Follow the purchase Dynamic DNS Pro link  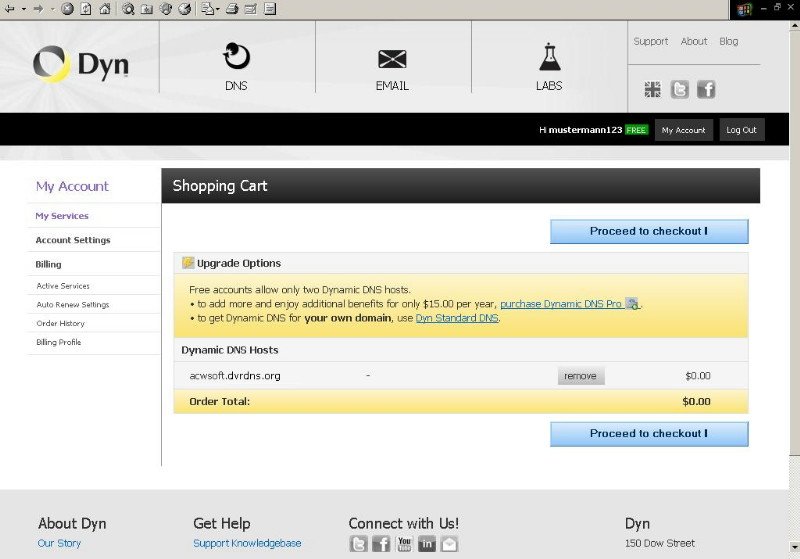[561, 304]
